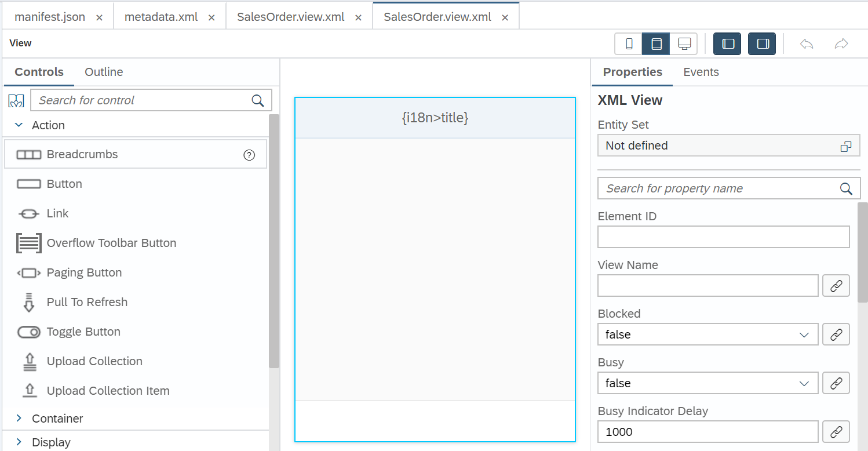Viewport: 868px width, 451px height.
Task: Open data binding for Busy
Action: 836,383
